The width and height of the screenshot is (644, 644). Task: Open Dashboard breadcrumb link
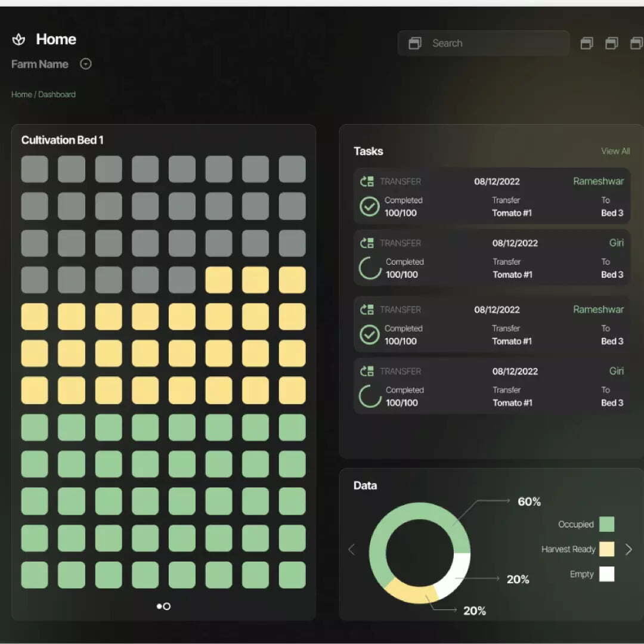coord(57,94)
